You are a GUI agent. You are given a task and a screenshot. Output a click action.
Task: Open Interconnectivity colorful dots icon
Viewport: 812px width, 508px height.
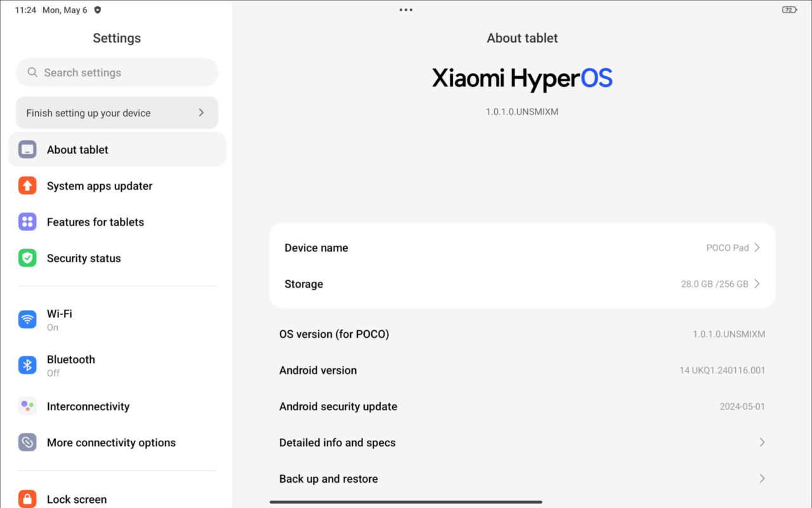click(x=27, y=406)
